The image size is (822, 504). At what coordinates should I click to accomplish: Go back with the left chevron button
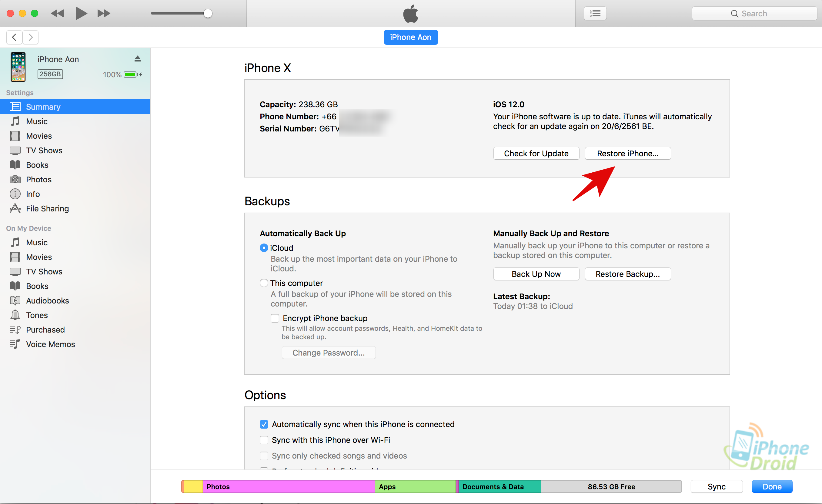click(x=14, y=37)
